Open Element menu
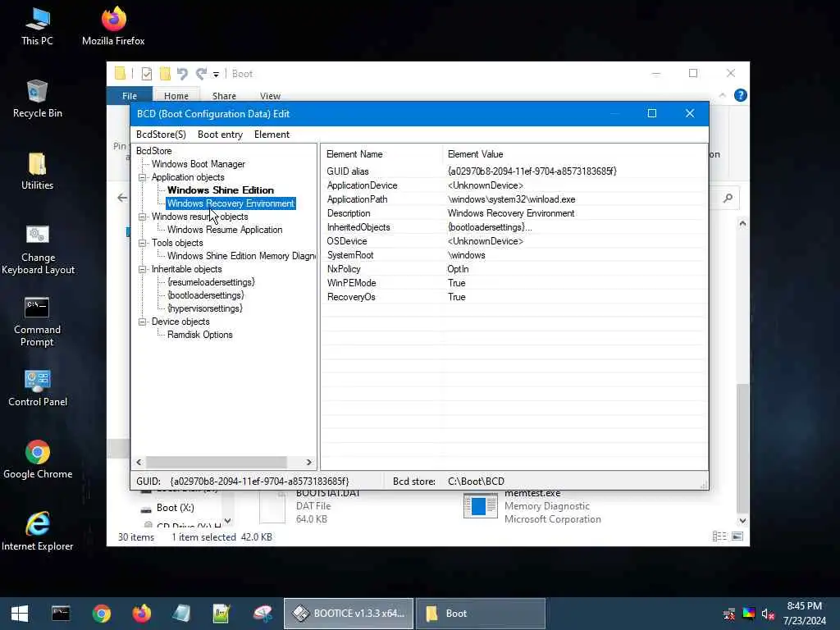The width and height of the screenshot is (840, 630). pos(272,135)
